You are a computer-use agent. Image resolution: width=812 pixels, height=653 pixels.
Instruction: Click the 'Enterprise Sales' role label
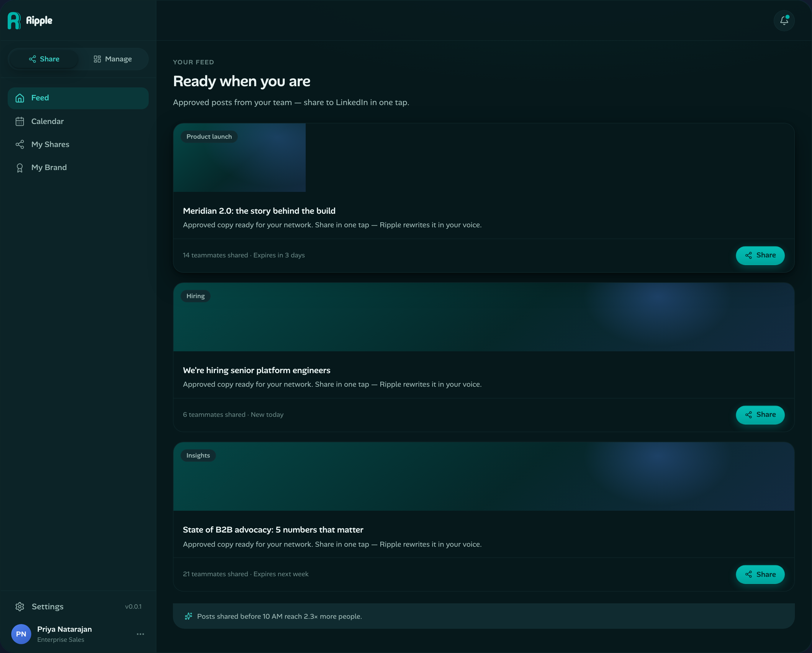61,640
